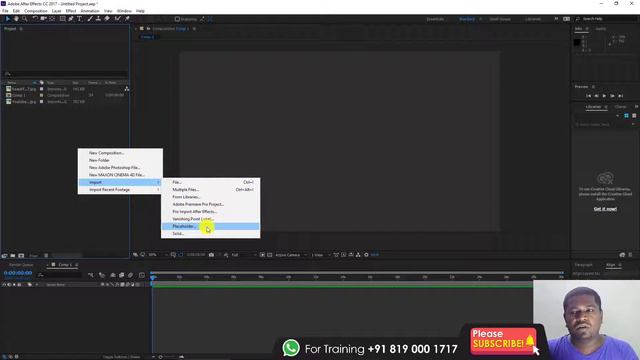The image size is (640, 360).
Task: Click Create new composition icon in Project panel
Action: [x=21, y=256]
